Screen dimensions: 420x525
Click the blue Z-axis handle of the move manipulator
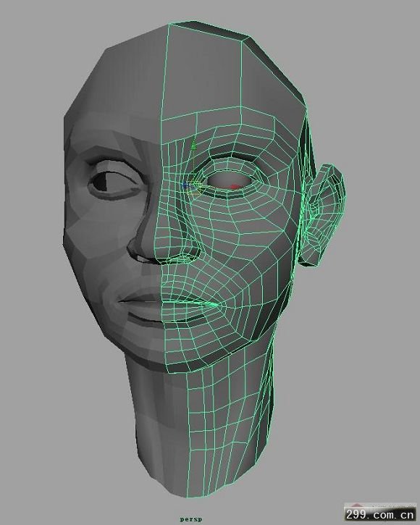pos(185,185)
